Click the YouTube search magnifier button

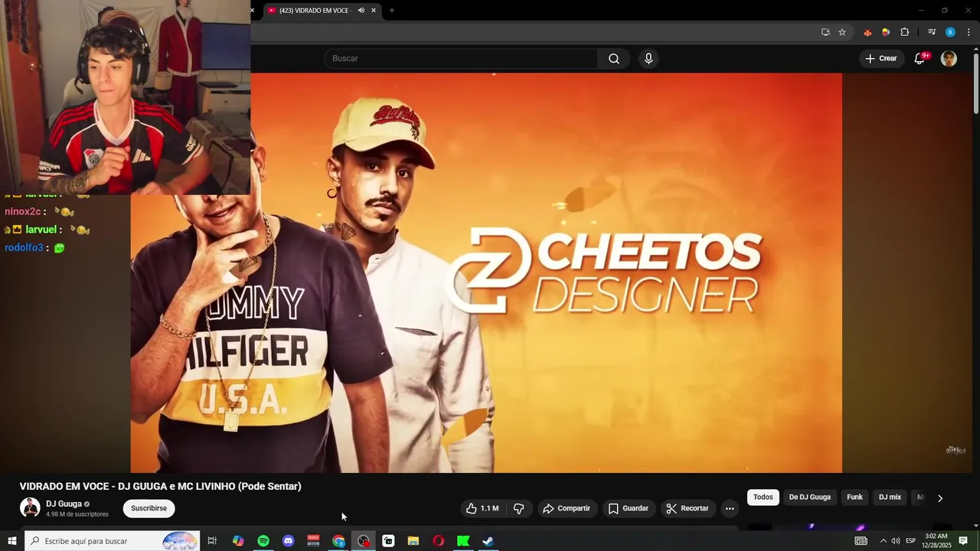pos(614,59)
